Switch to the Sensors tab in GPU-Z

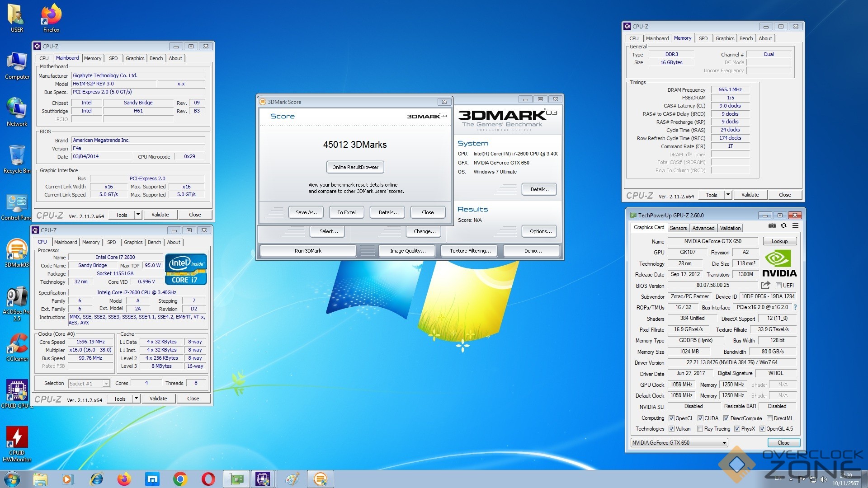tap(678, 228)
